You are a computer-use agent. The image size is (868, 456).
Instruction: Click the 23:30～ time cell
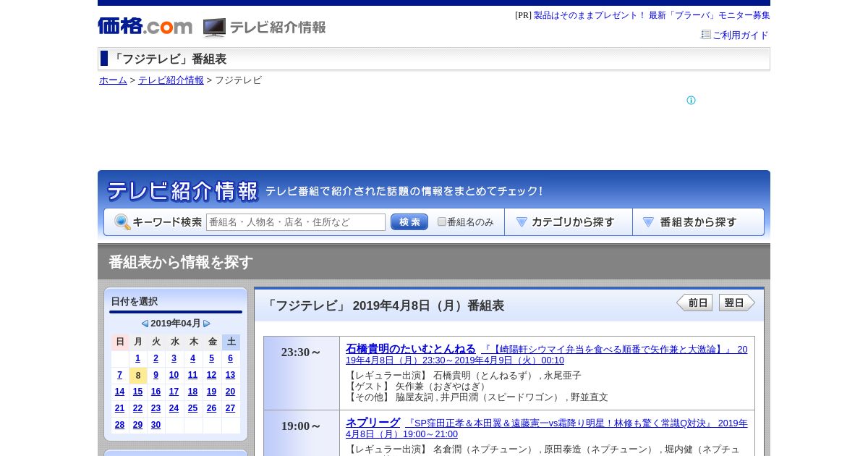(302, 373)
